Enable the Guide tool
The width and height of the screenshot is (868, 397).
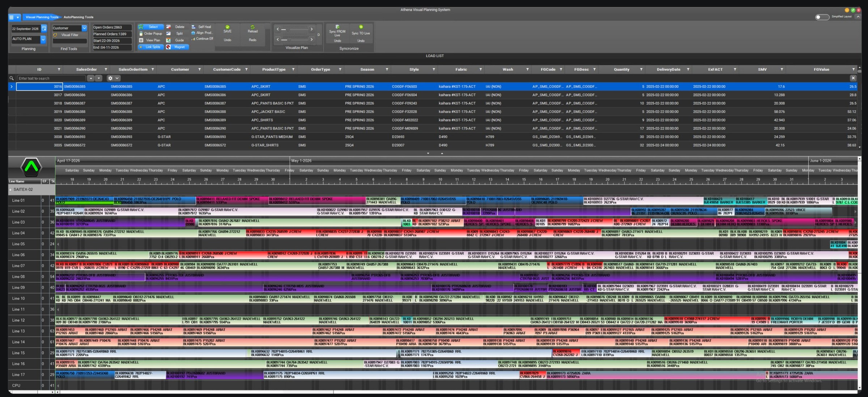176,40
